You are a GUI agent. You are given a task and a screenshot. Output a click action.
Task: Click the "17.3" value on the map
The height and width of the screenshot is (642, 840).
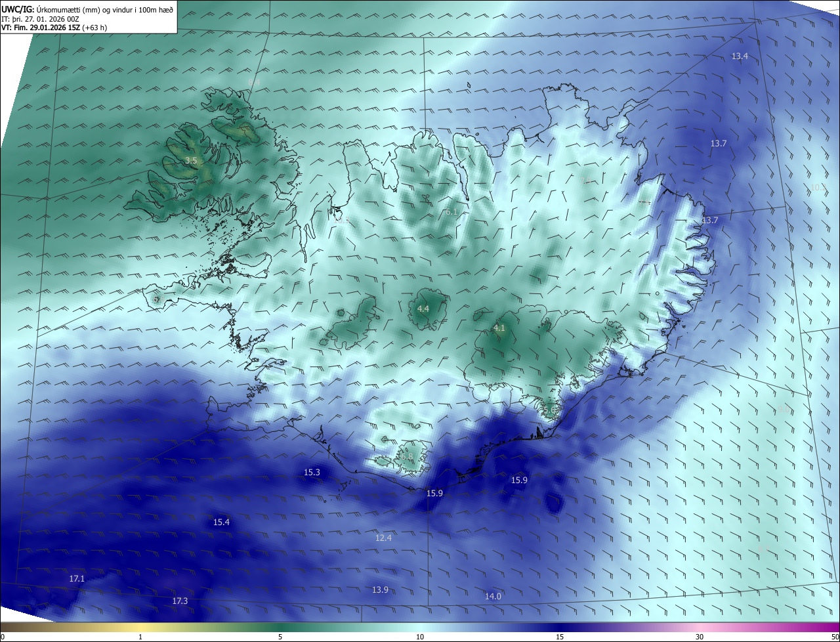[180, 601]
